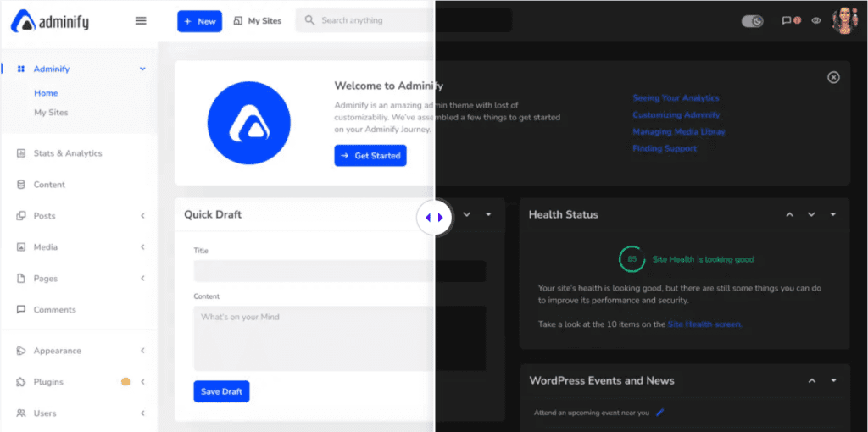Open Seeing Your Analytics link

(x=676, y=98)
